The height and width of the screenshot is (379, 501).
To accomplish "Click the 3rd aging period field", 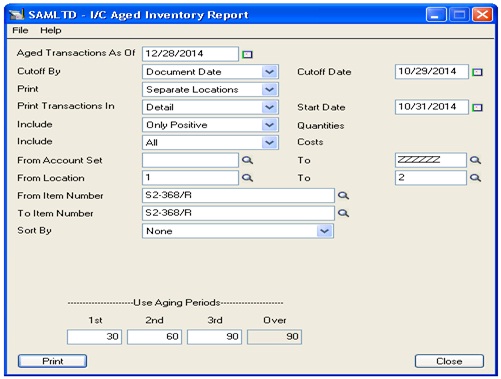I will point(214,337).
